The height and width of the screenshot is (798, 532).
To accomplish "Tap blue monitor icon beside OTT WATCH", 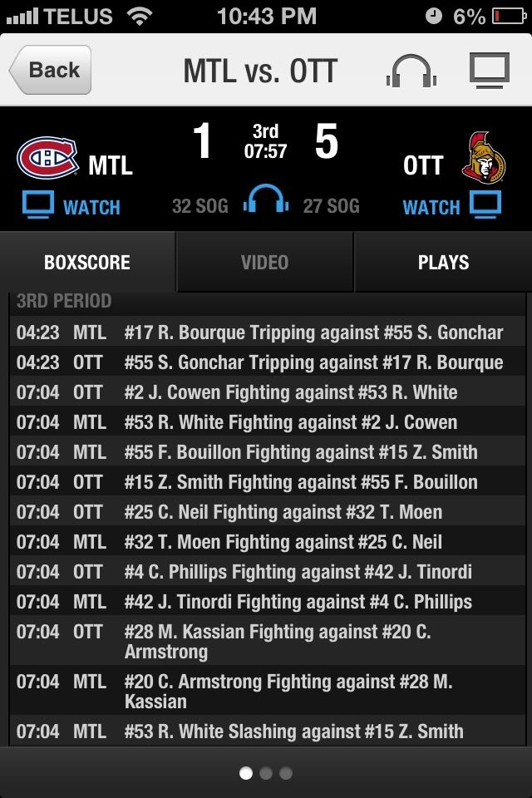I will point(485,204).
